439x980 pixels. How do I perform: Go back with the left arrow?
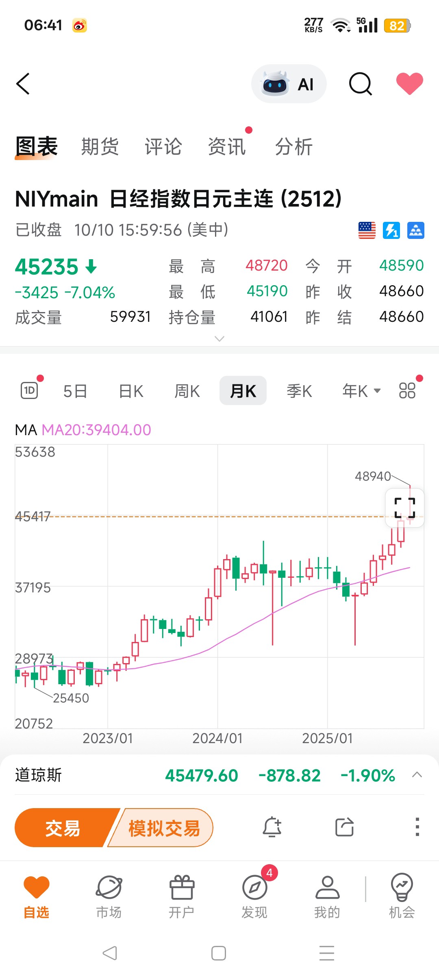tap(23, 84)
